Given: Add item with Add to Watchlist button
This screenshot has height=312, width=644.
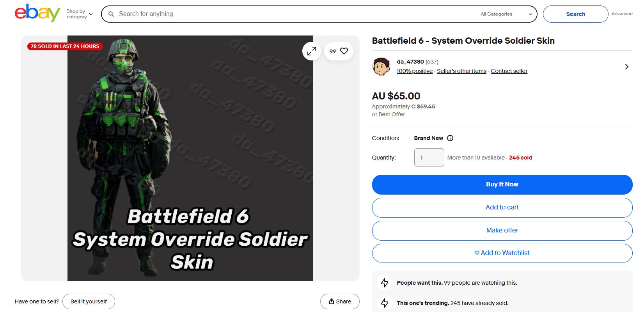Looking at the screenshot, I should pyautogui.click(x=502, y=253).
